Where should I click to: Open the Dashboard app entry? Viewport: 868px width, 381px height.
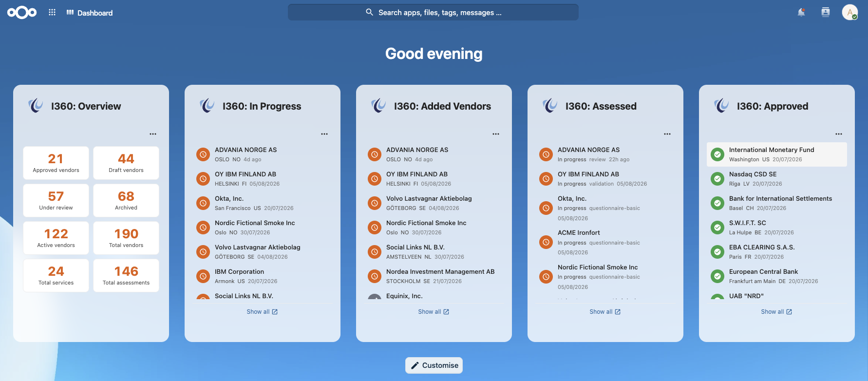(x=90, y=13)
